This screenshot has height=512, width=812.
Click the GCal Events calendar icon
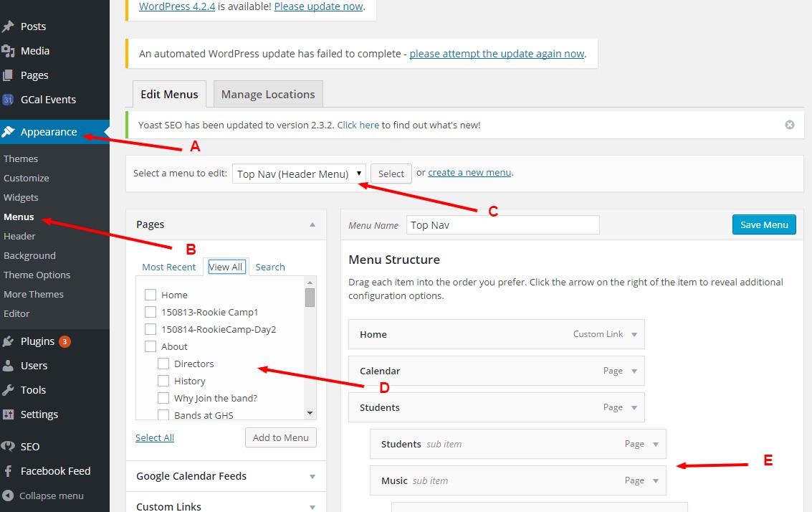click(x=9, y=100)
